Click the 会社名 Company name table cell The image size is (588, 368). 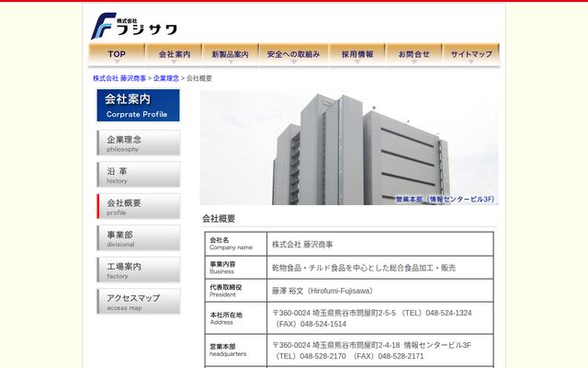[236, 244]
